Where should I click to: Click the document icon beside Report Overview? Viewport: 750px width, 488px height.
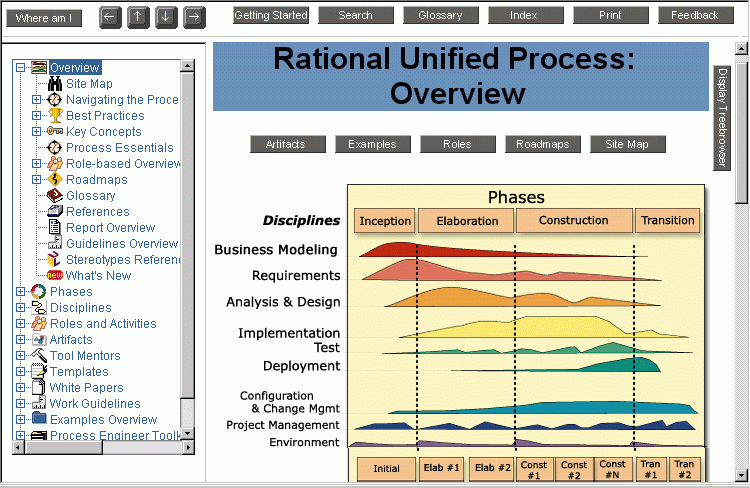coord(55,227)
